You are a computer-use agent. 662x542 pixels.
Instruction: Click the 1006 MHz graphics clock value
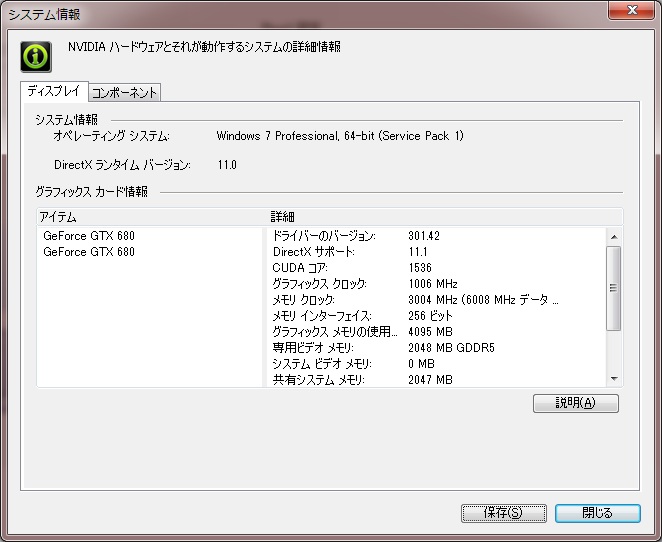433,284
